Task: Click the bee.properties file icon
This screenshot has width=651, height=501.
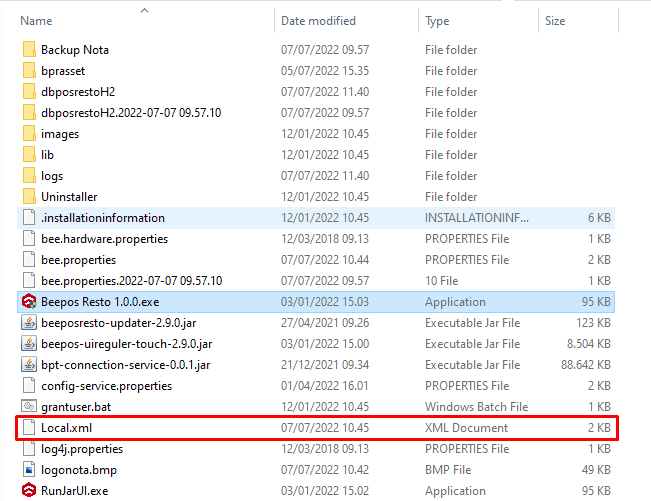Action: (x=29, y=259)
